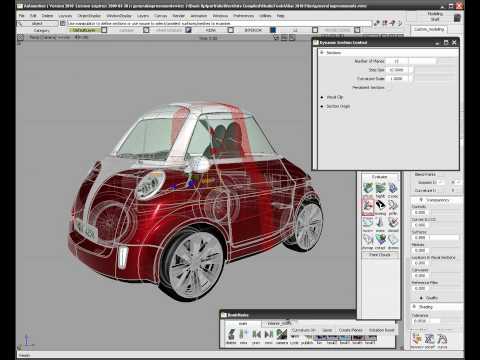Screen dimensions: 480x360
Task: Click the first icon at control panel bottom
Action: coord(417,339)
